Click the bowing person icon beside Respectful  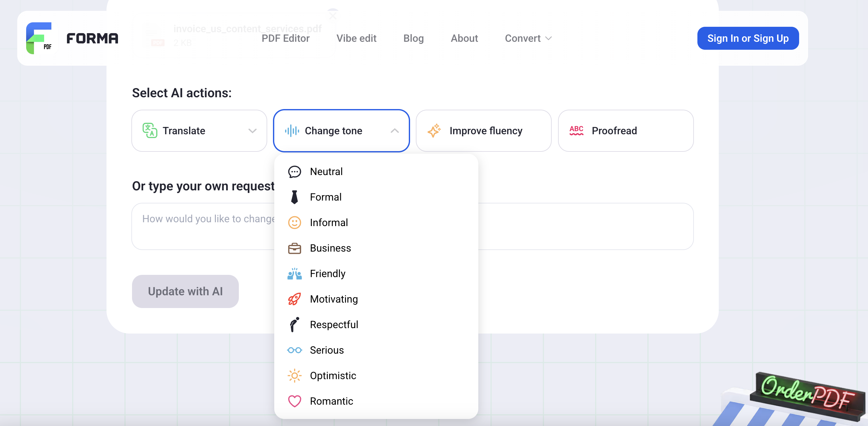click(294, 325)
